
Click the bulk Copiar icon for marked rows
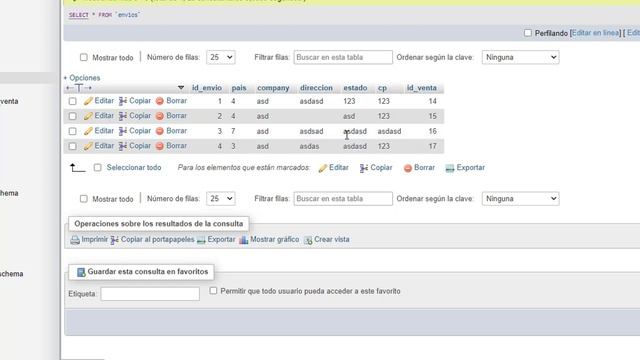click(364, 168)
